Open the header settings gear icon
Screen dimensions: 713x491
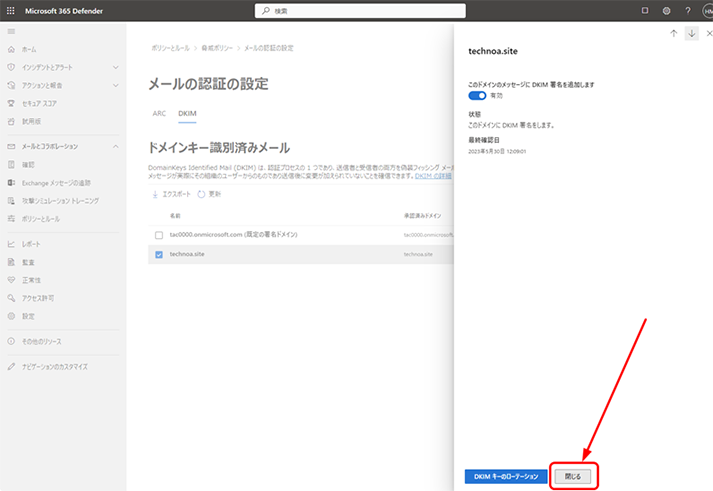[x=666, y=10]
